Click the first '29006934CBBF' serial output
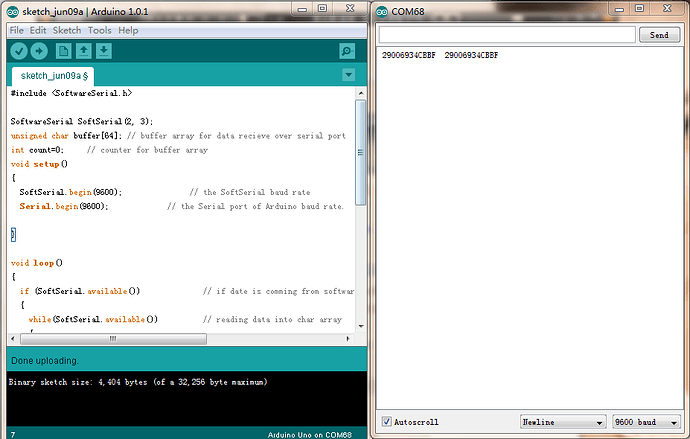This screenshot has width=690, height=439. [409, 55]
